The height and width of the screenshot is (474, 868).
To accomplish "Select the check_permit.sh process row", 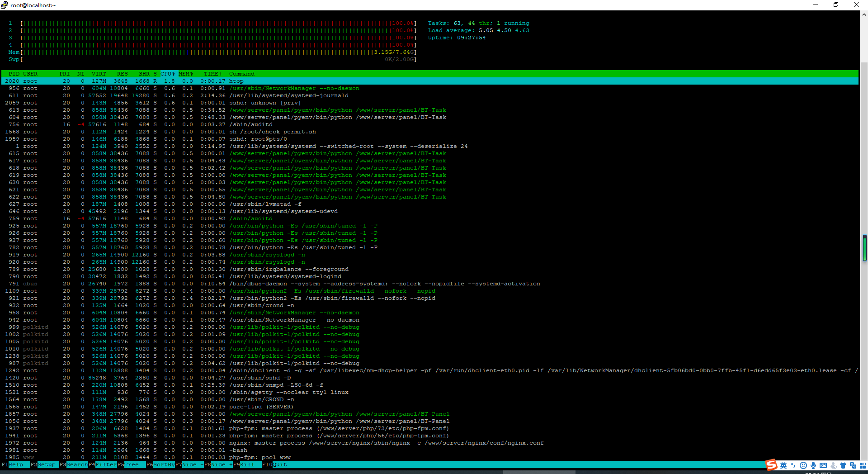I will pyautogui.click(x=430, y=132).
